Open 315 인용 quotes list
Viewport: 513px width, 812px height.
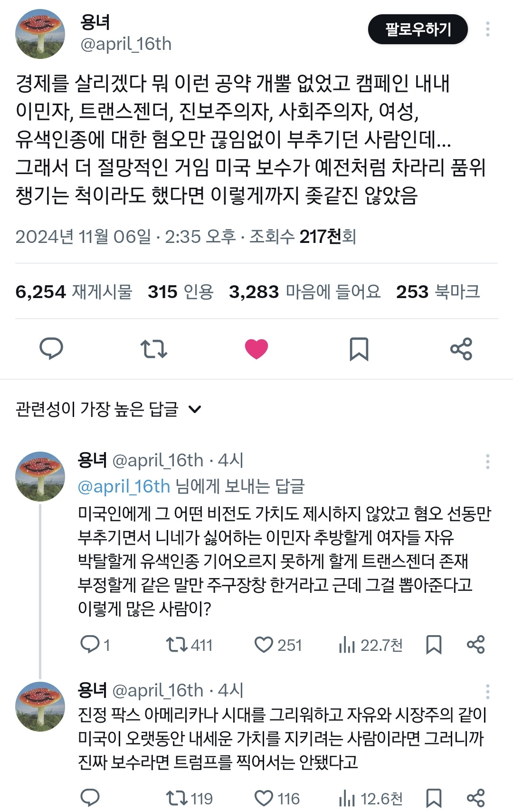[x=180, y=291]
